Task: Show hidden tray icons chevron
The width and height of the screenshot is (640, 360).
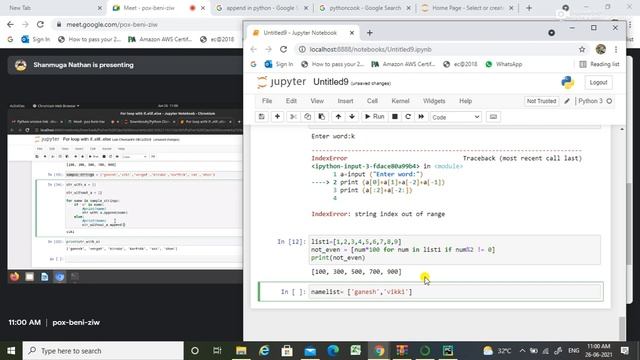Action: [522, 351]
